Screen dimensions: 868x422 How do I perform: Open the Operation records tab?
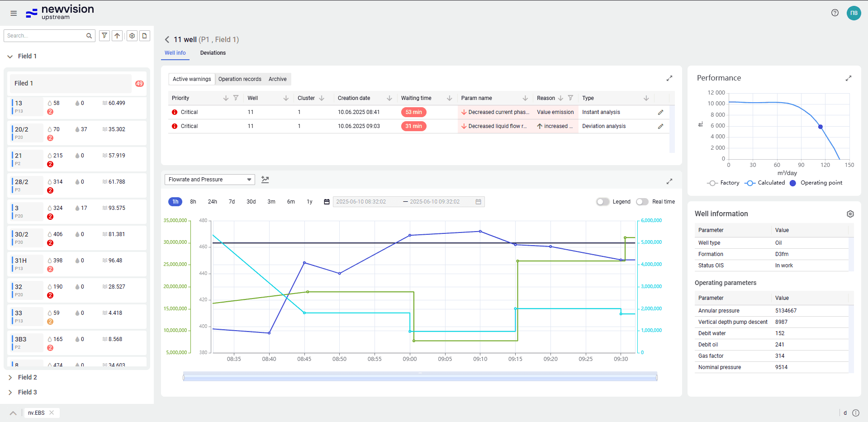[x=240, y=79]
